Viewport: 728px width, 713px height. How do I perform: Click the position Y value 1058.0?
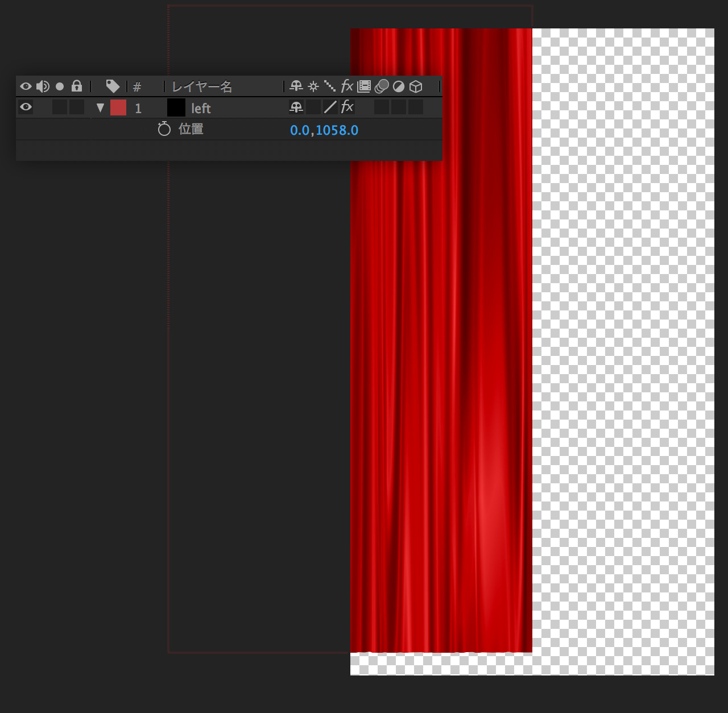(x=337, y=130)
